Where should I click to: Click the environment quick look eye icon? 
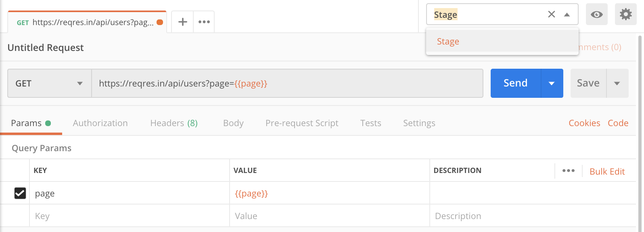pyautogui.click(x=596, y=15)
